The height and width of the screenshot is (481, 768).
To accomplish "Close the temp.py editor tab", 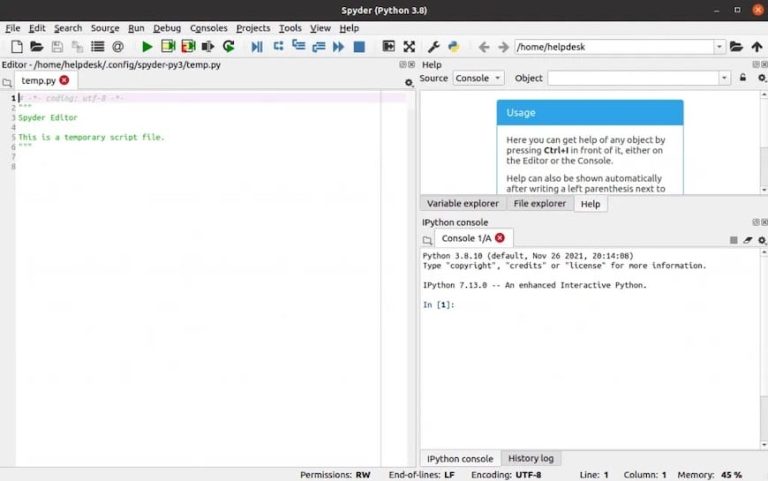I will [x=65, y=80].
